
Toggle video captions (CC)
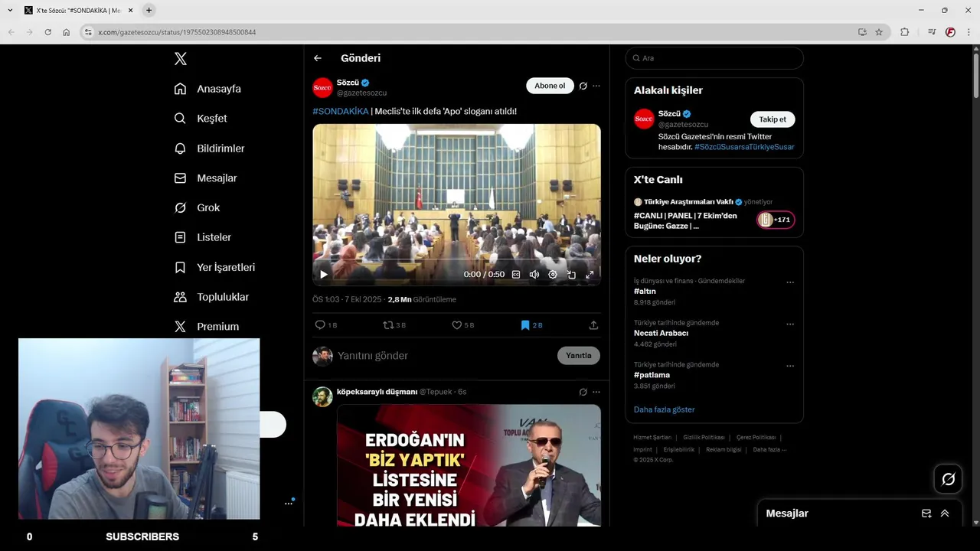pos(516,275)
